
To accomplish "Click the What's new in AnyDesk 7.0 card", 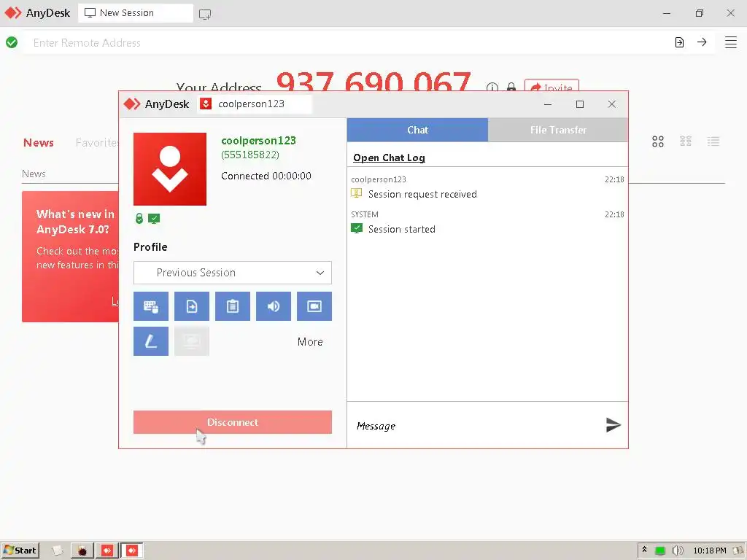I will coord(70,257).
